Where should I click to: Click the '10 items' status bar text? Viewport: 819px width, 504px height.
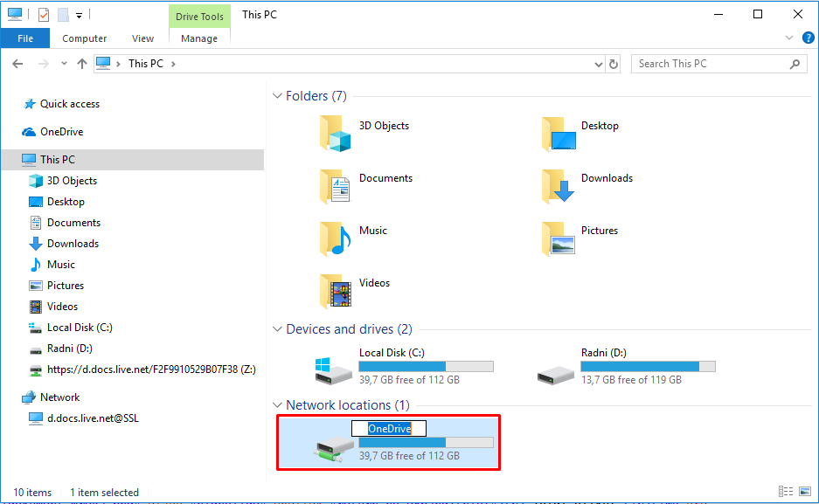32,493
